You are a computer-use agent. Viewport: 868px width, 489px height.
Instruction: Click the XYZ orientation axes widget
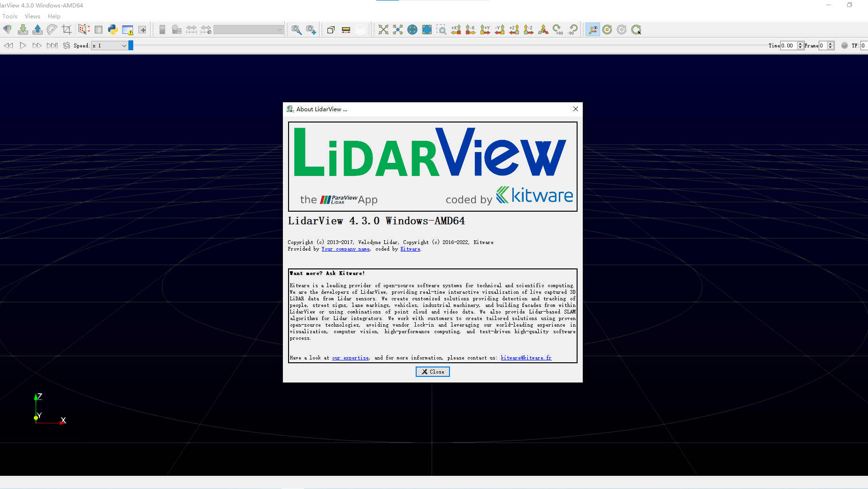(x=50, y=409)
